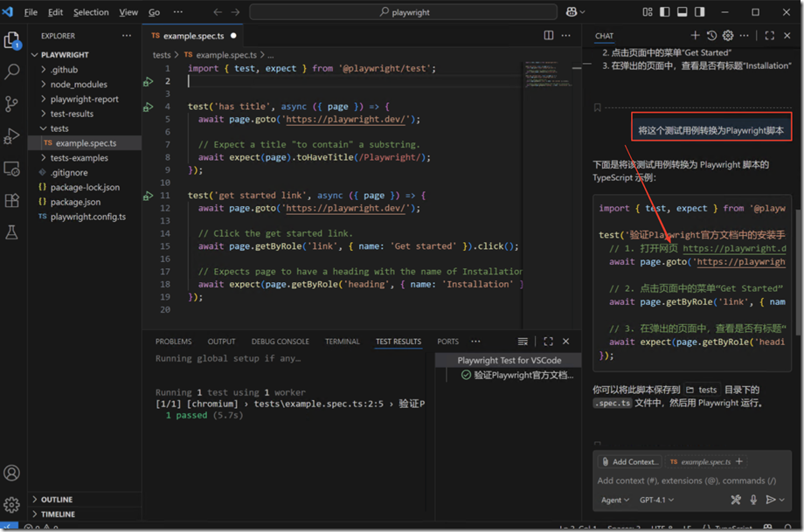This screenshot has height=532, width=804.
Task: Start a new chat with plus icon
Action: [x=695, y=35]
